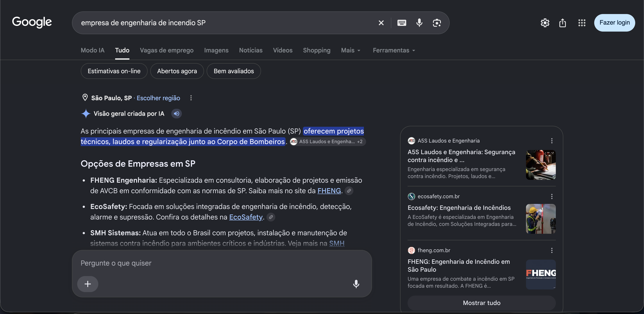Click the Google logo
The image size is (644, 314).
tap(32, 22)
